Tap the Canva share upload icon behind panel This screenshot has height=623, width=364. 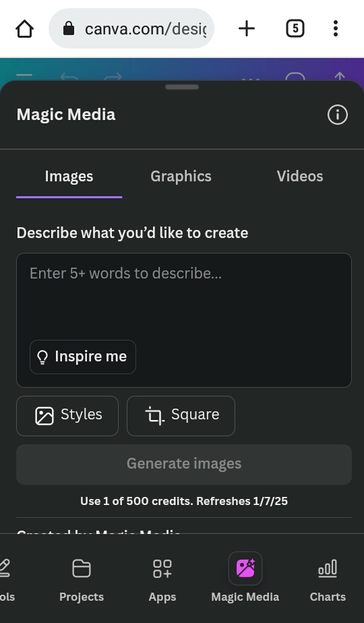340,77
